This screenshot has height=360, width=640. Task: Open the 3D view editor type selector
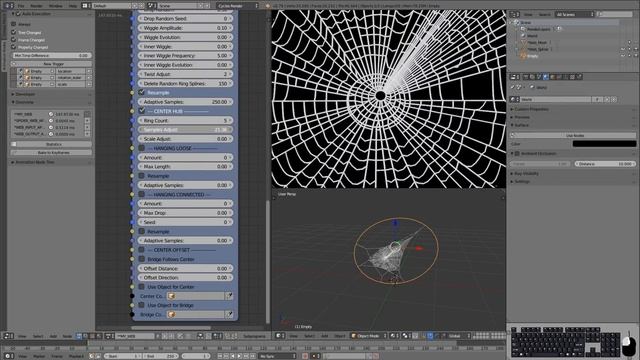280,336
